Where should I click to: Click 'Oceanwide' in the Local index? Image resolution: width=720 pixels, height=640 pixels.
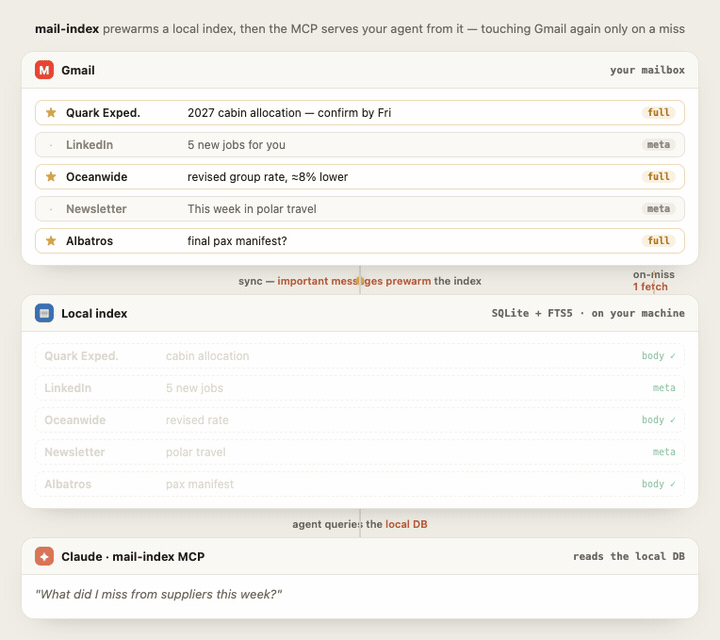click(75, 420)
